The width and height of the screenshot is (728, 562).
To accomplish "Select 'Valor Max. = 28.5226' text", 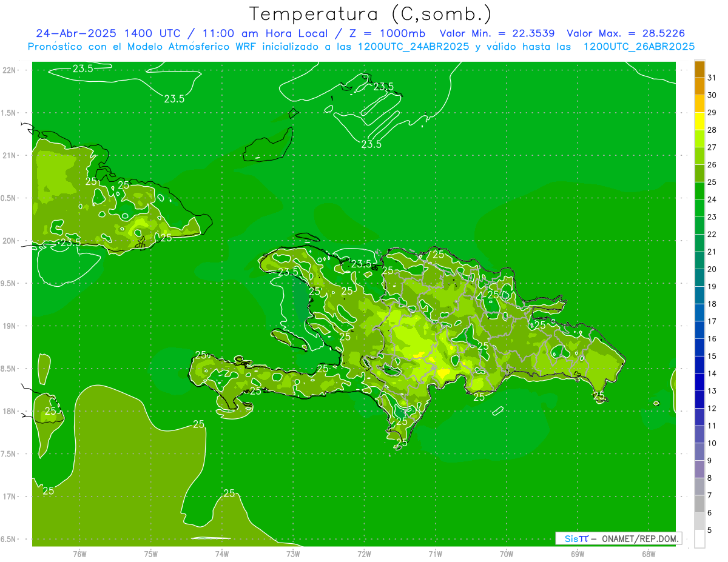I will [x=626, y=33].
